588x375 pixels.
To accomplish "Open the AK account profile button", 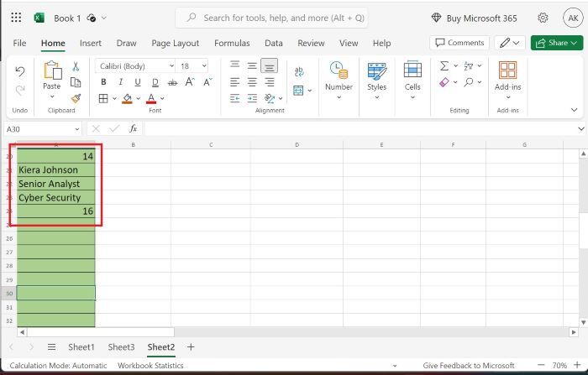I will (x=573, y=18).
